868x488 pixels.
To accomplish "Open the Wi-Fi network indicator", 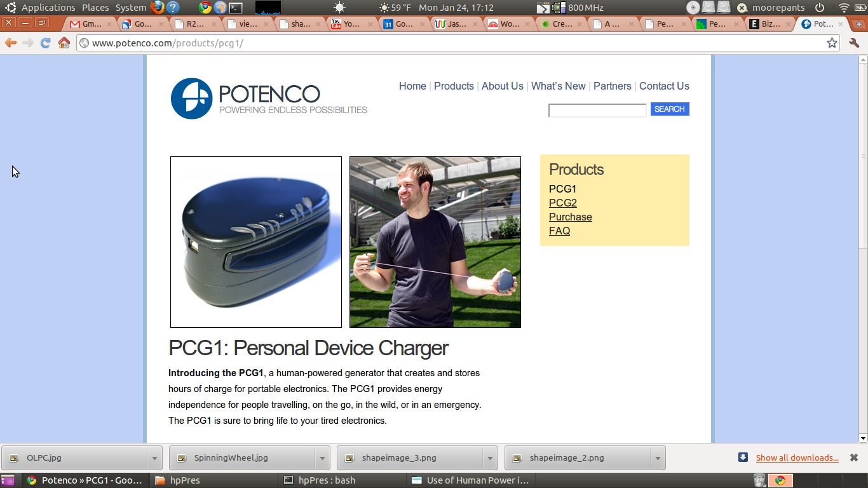I will (x=844, y=8).
